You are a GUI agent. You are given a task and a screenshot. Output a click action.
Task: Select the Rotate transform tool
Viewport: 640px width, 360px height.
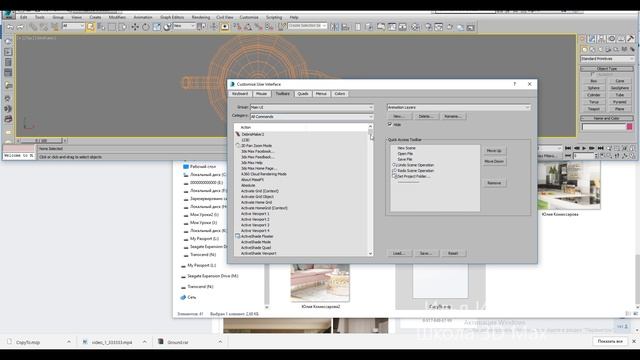(146, 27)
